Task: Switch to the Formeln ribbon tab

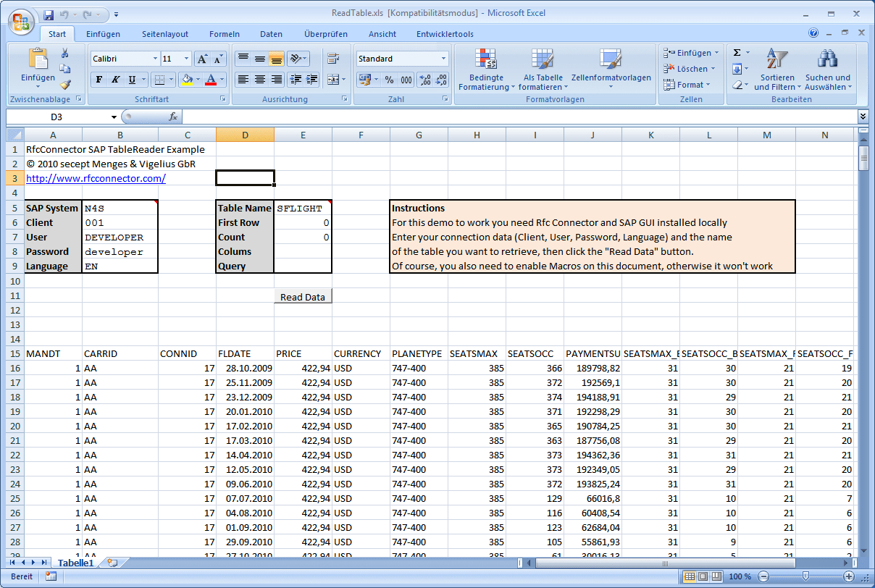Action: point(224,34)
